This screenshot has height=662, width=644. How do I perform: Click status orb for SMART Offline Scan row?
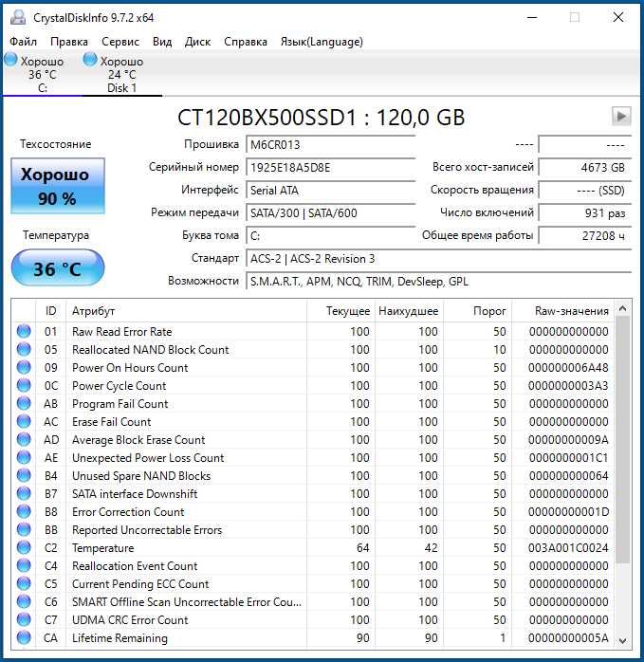[24, 601]
